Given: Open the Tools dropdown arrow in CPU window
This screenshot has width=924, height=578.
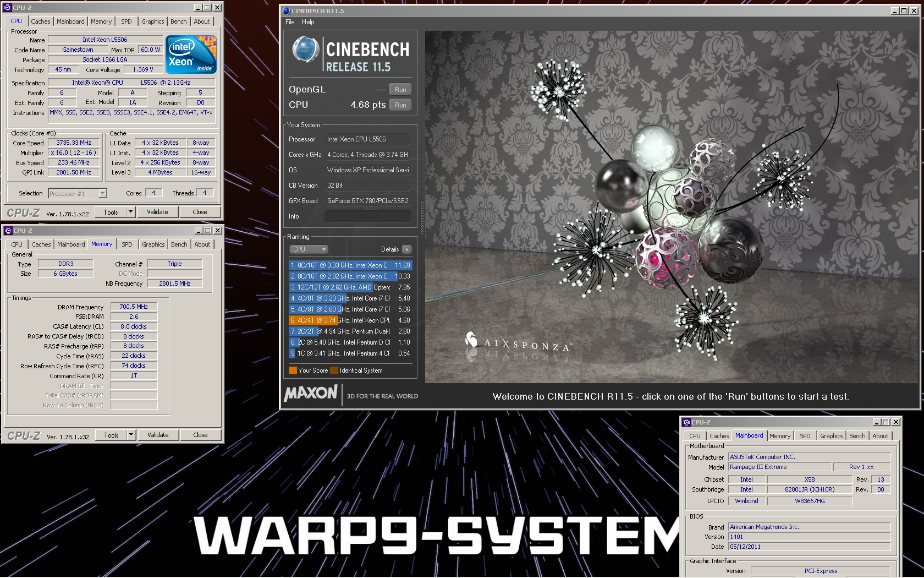Looking at the screenshot, I should point(130,212).
